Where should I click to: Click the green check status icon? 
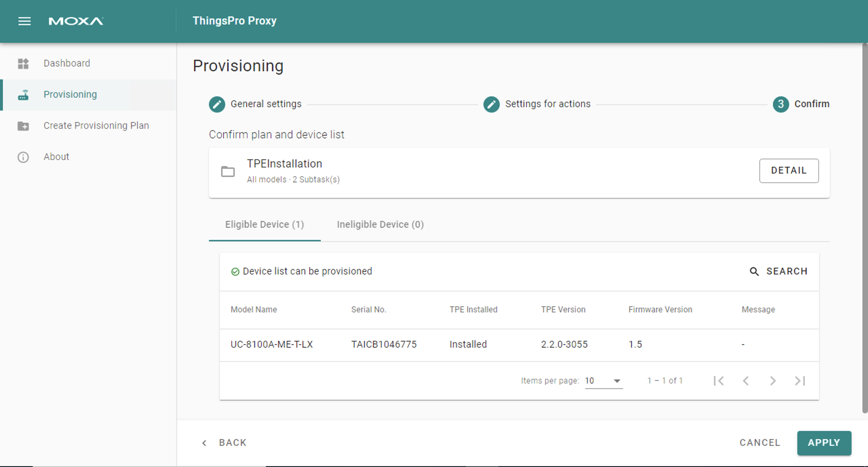point(235,272)
